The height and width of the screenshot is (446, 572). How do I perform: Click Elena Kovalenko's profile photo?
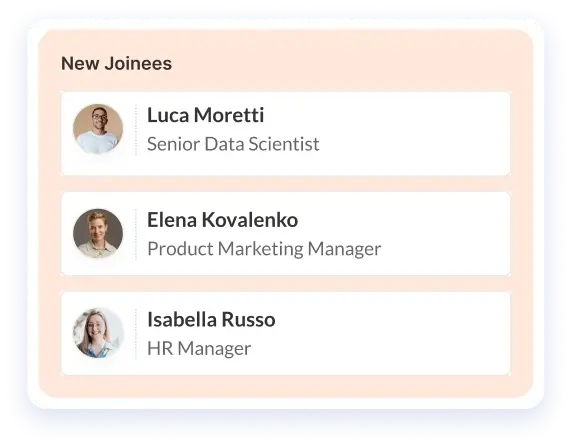(x=98, y=233)
